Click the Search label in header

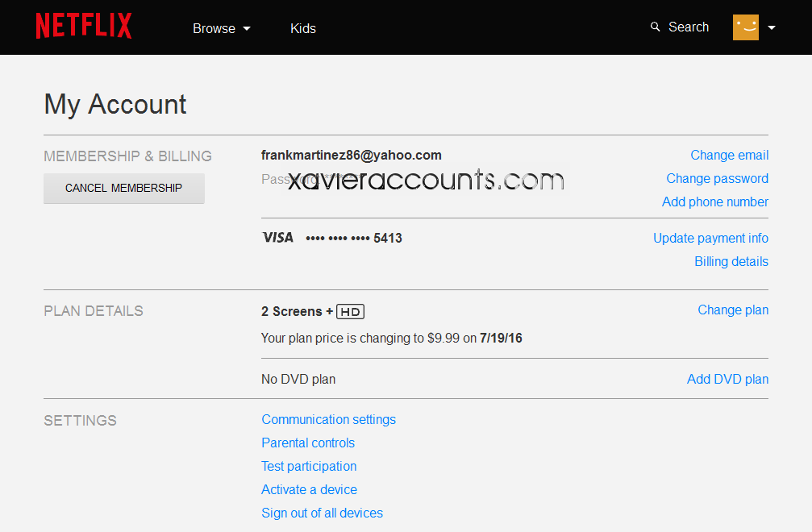(689, 27)
